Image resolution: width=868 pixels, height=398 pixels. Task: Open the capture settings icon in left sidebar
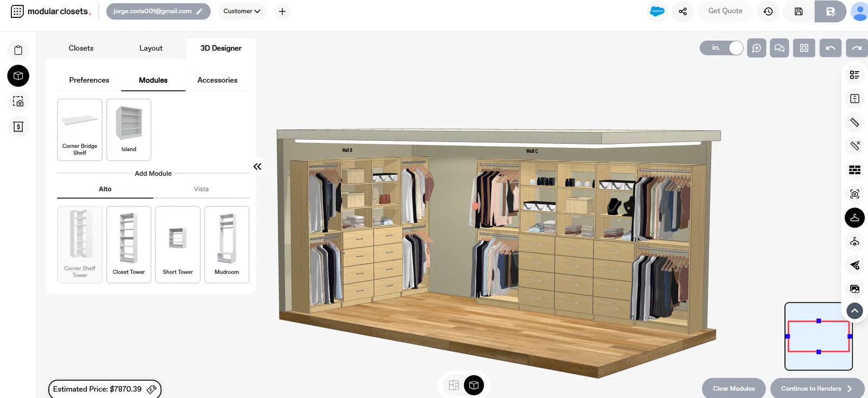point(18,102)
